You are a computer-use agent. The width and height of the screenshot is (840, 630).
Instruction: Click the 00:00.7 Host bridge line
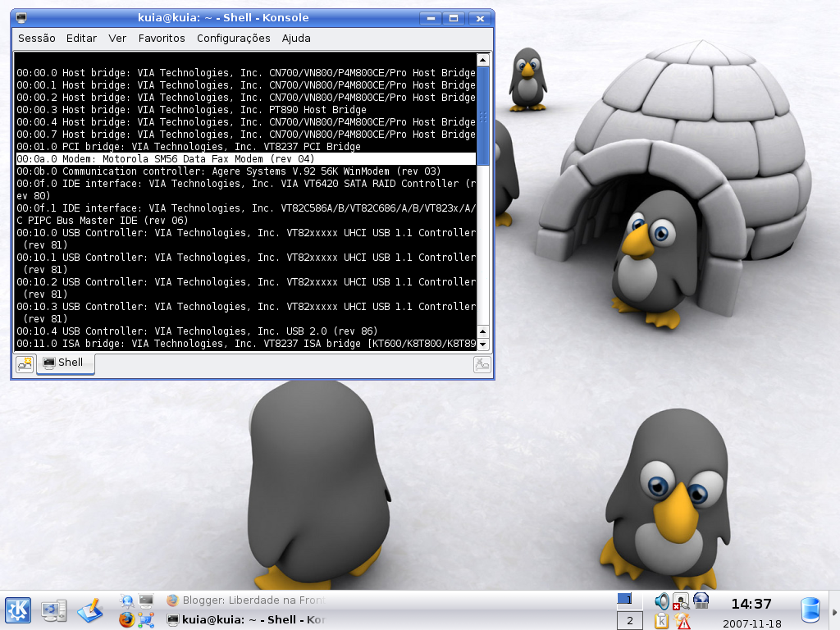246,135
